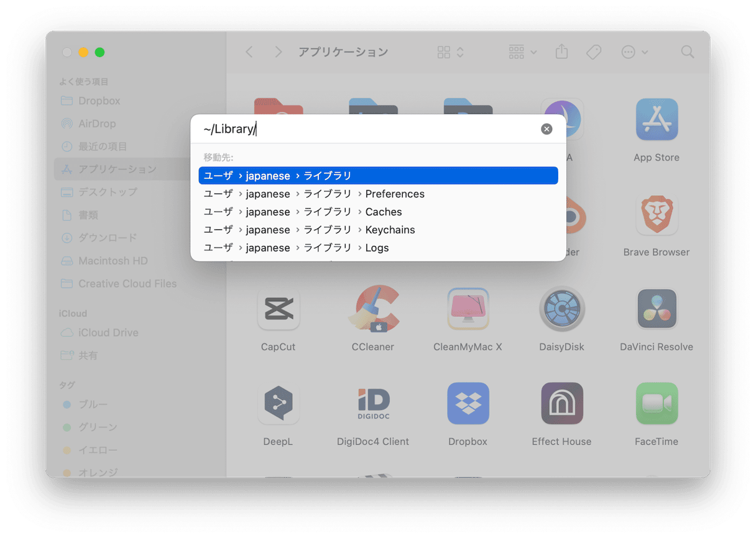Screen dimensions: 756x538
Task: Choose the ライブラリ › Logs suggestion
Action: (378, 248)
